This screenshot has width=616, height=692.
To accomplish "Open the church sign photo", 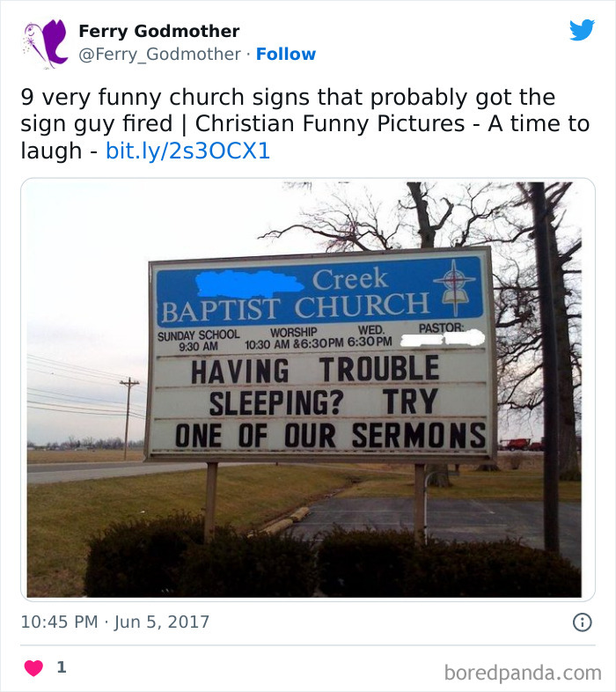I will click(x=307, y=390).
